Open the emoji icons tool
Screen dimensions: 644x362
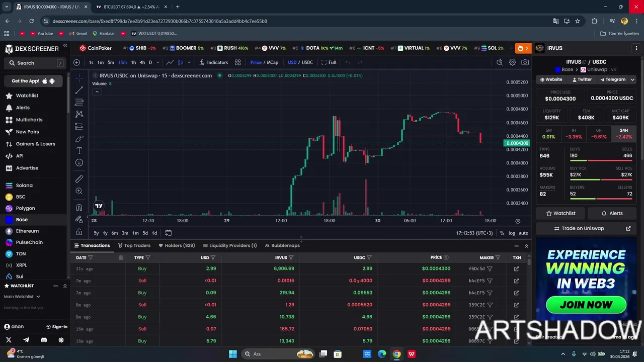tap(79, 162)
